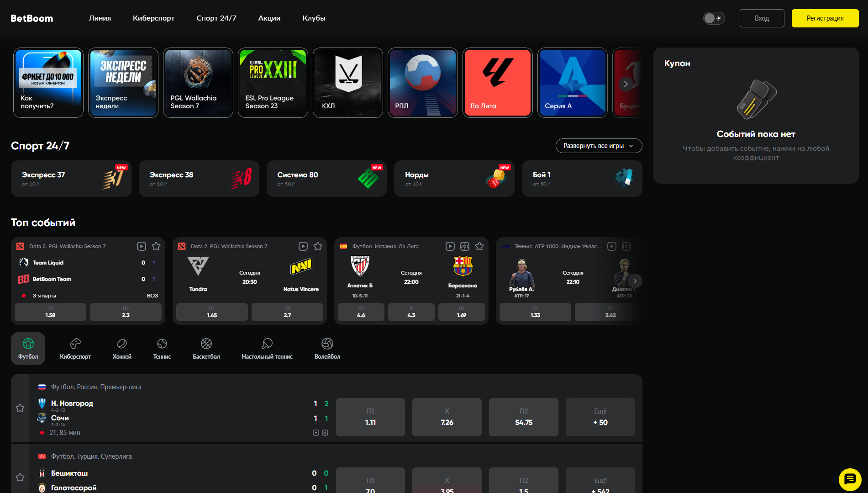Open more markets +50 for Н. Новгород
This screenshot has height=493, width=868.
(600, 417)
